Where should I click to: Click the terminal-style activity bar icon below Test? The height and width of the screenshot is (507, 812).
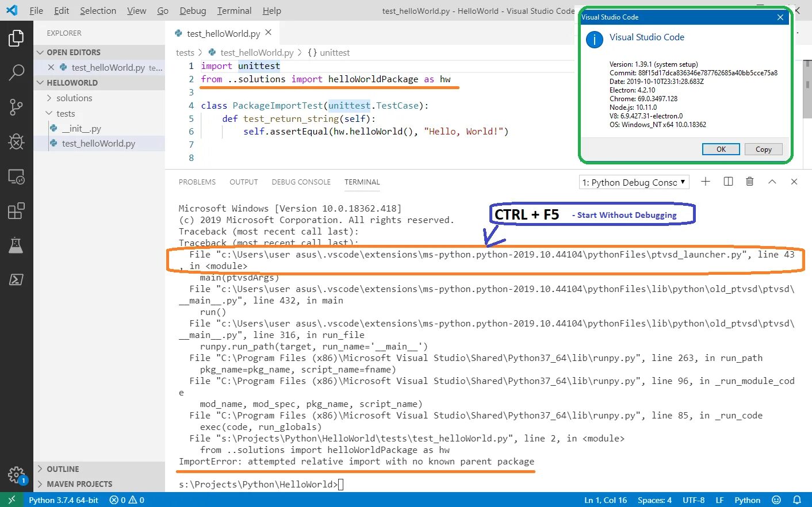click(16, 280)
